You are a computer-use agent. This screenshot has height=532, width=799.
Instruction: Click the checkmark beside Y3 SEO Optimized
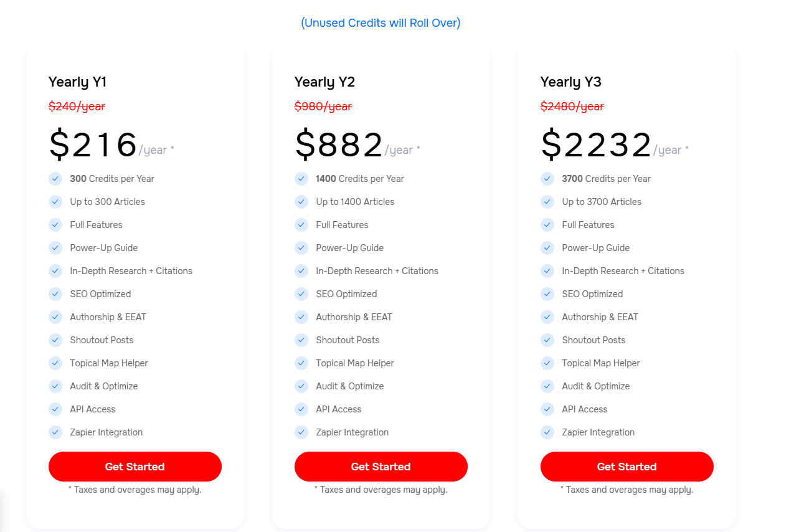click(x=547, y=294)
